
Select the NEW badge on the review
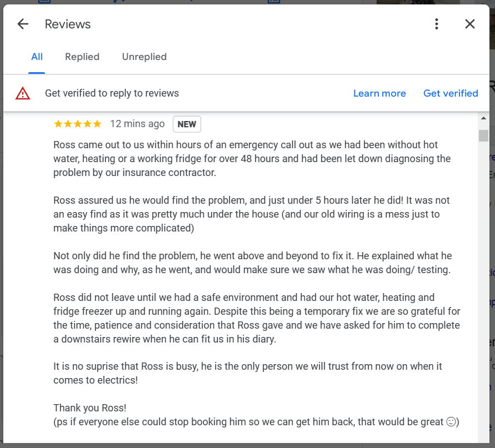(187, 124)
